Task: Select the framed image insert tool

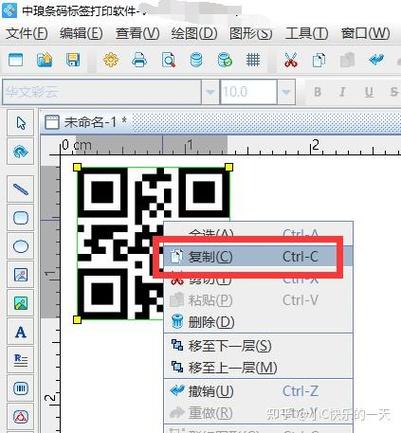Action: click(x=21, y=275)
